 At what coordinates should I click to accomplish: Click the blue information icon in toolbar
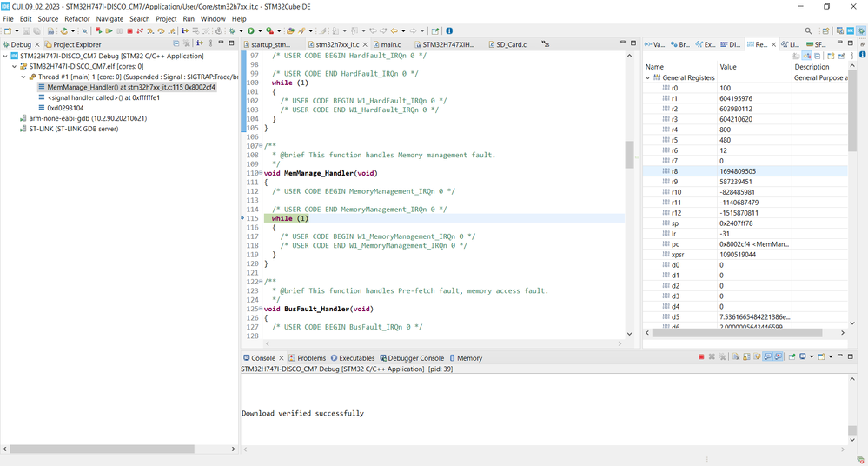(449, 31)
